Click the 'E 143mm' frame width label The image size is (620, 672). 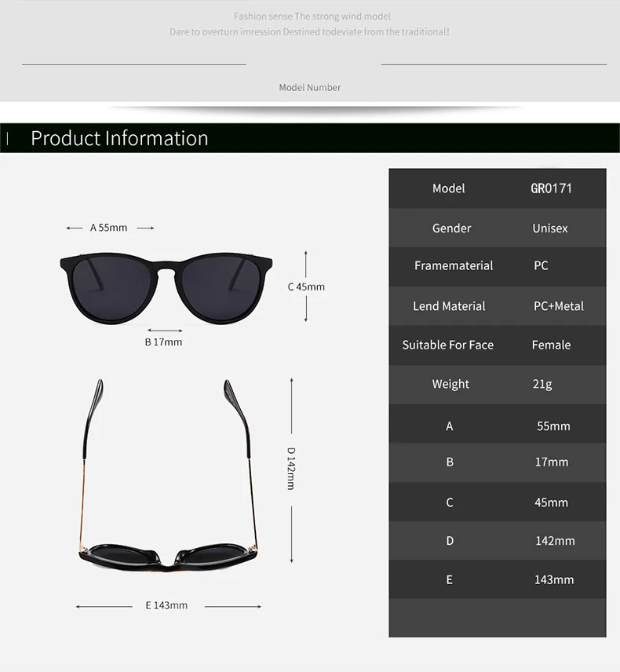tap(166, 605)
